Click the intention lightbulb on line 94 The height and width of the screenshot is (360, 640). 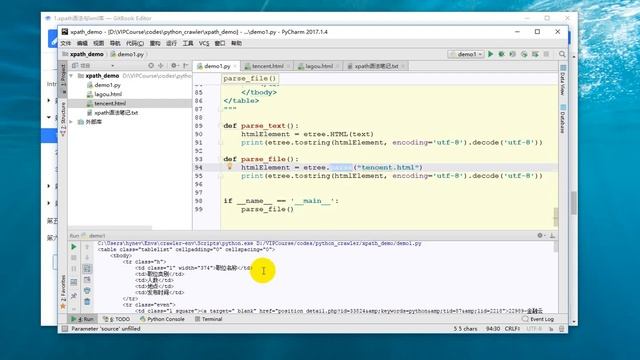tap(229, 167)
